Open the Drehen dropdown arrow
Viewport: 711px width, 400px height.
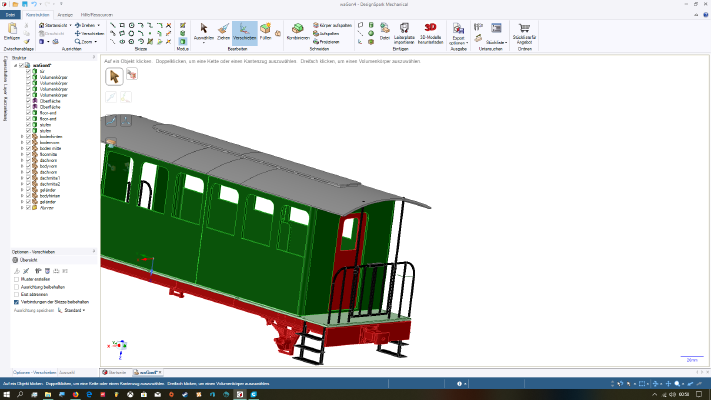point(98,25)
